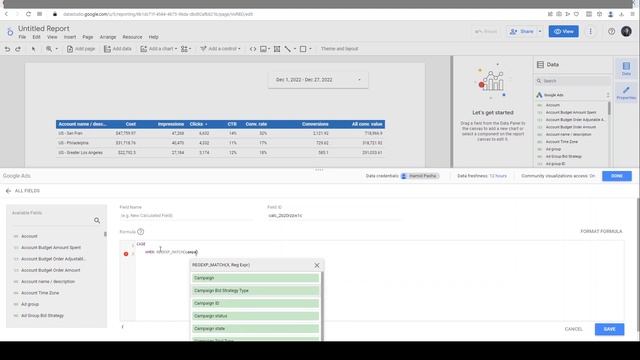Screen dimensions: 640x360
Task: Open the Edit menu
Action: click(x=36, y=37)
